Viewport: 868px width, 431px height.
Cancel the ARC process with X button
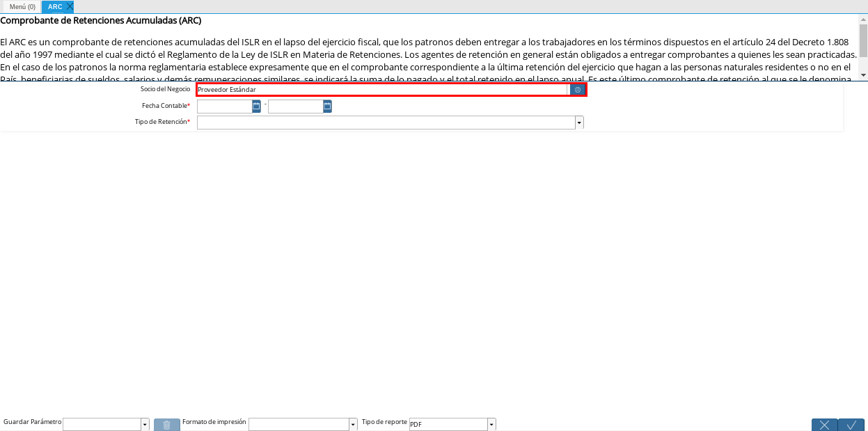tap(824, 425)
